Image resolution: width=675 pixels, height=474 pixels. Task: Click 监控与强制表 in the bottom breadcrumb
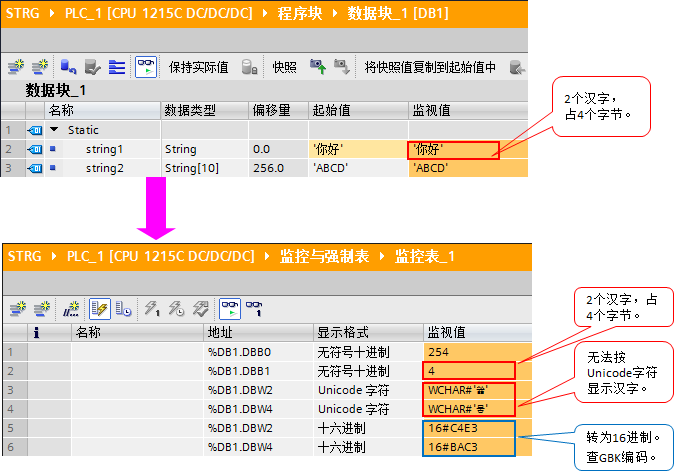325,257
